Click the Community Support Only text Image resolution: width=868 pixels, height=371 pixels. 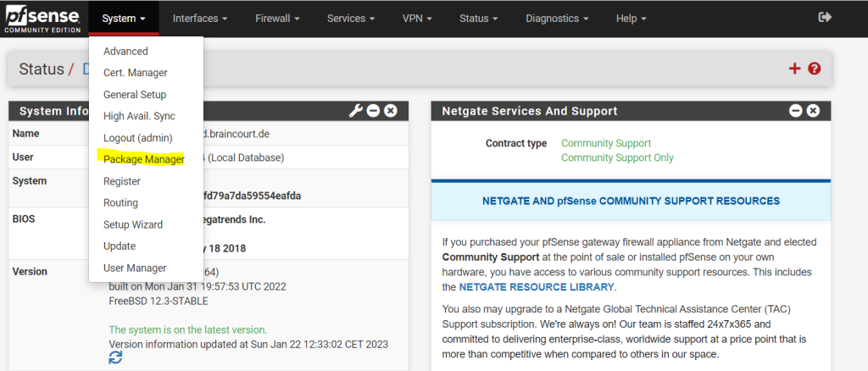(x=617, y=158)
